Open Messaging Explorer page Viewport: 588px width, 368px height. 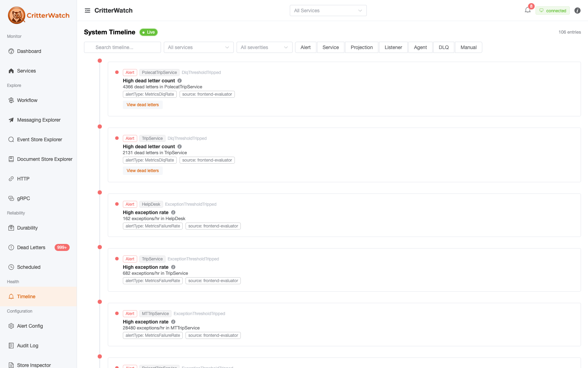(x=38, y=120)
